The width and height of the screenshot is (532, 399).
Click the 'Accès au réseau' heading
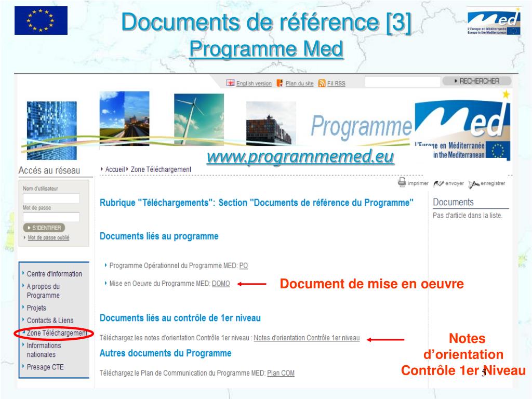(x=49, y=170)
